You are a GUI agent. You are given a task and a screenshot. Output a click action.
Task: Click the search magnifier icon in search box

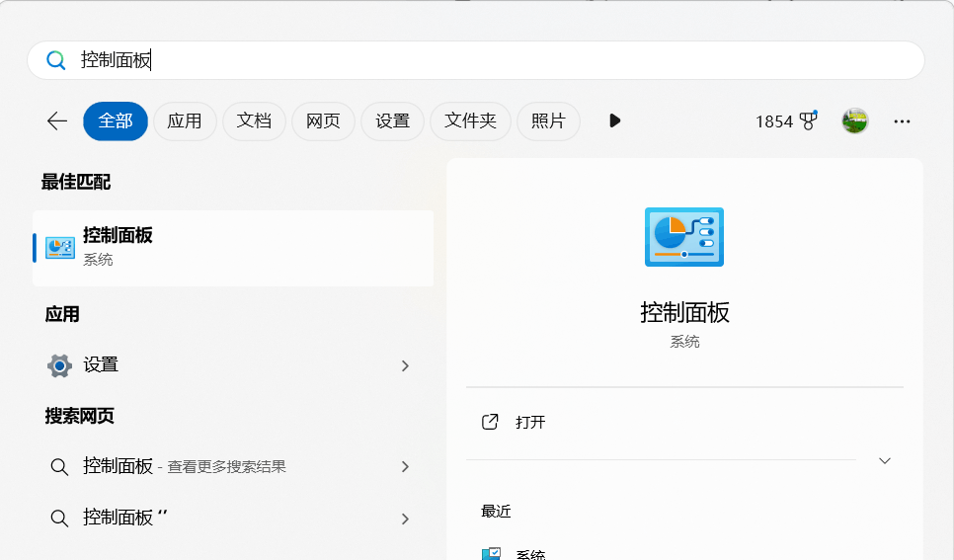56,60
